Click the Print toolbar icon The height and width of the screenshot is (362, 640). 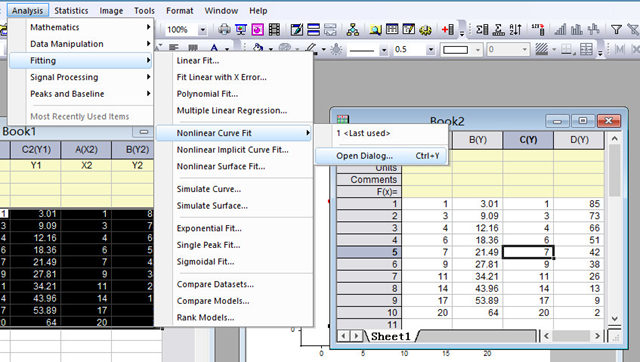point(224,29)
